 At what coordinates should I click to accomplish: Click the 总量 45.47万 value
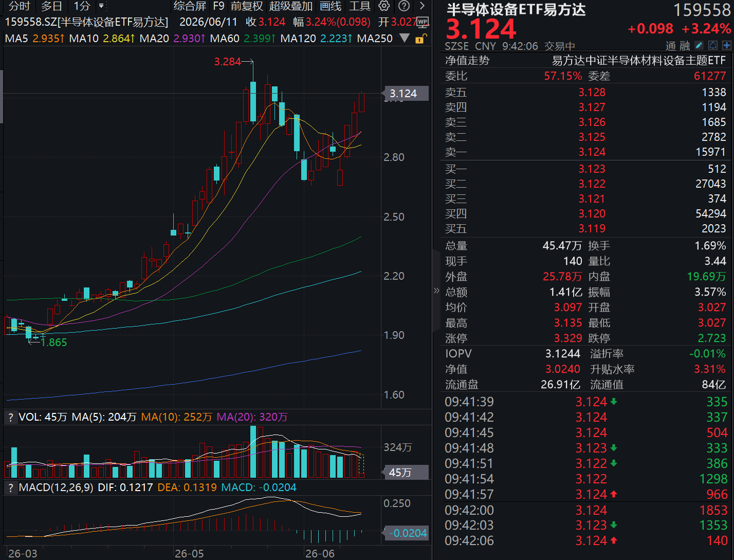562,246
